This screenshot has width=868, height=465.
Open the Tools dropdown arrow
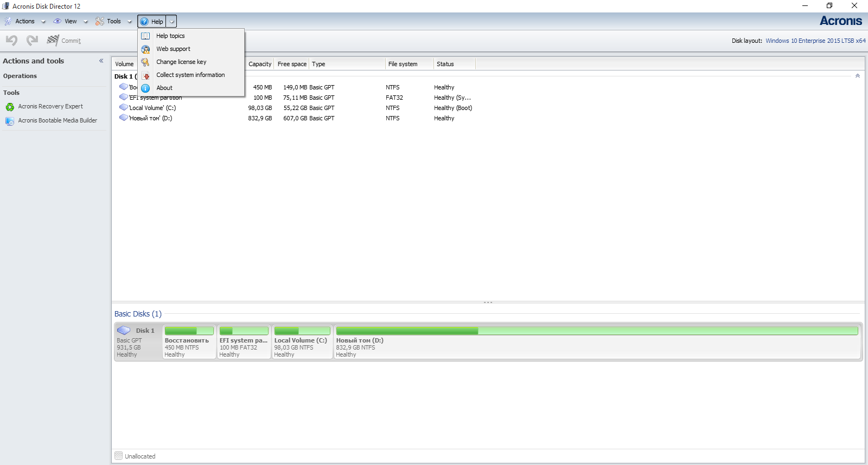pyautogui.click(x=130, y=22)
